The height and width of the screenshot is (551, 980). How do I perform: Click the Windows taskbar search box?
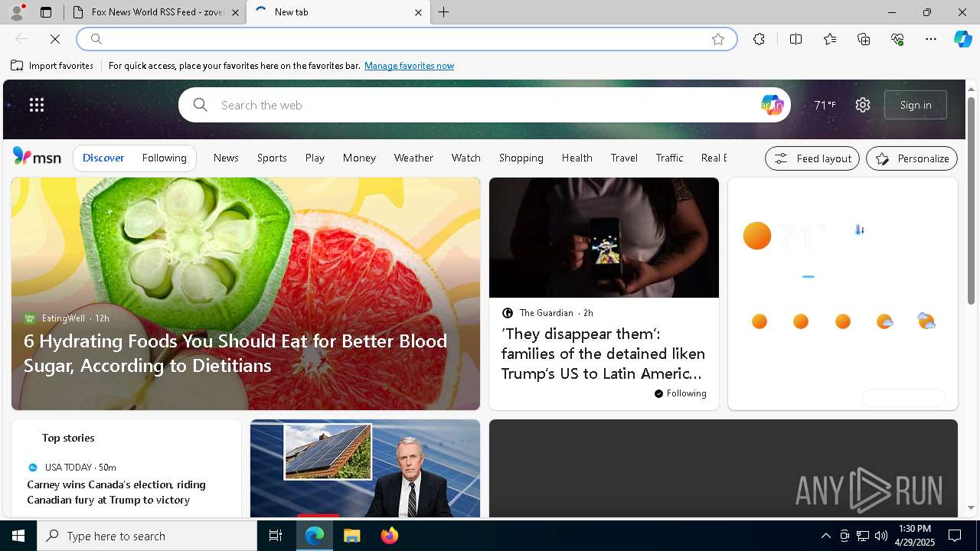(147, 536)
